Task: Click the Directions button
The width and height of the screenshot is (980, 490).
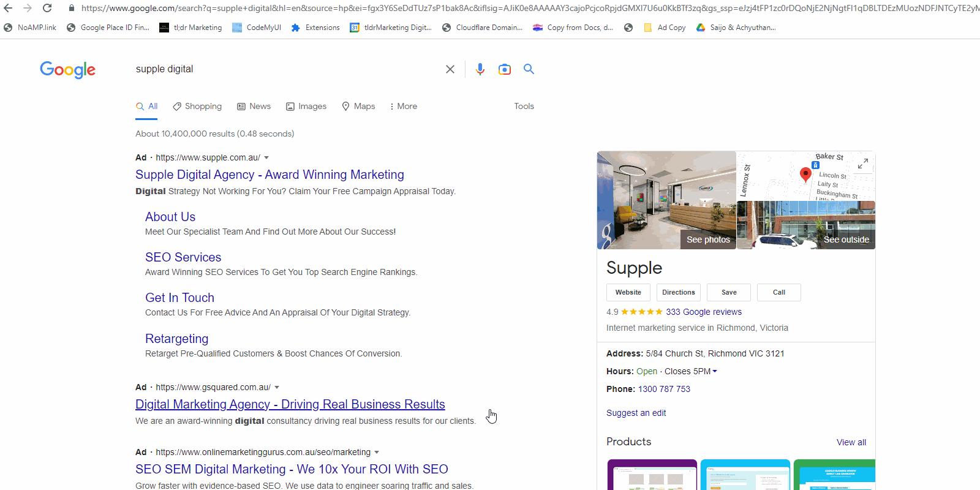Action: pos(679,293)
